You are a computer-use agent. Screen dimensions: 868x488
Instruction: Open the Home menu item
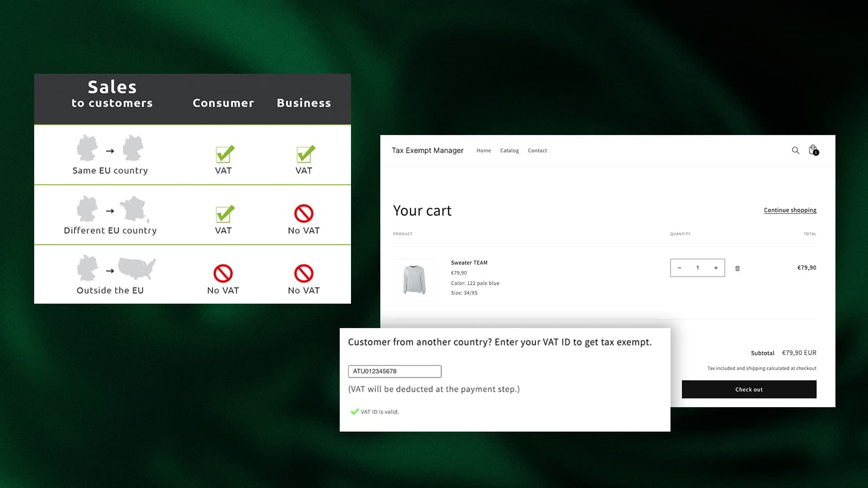[x=483, y=151]
